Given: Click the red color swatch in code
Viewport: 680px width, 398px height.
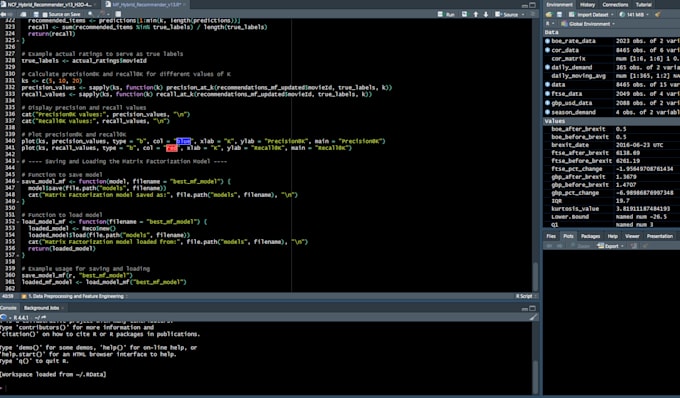Looking at the screenshot, I should coord(172,148).
